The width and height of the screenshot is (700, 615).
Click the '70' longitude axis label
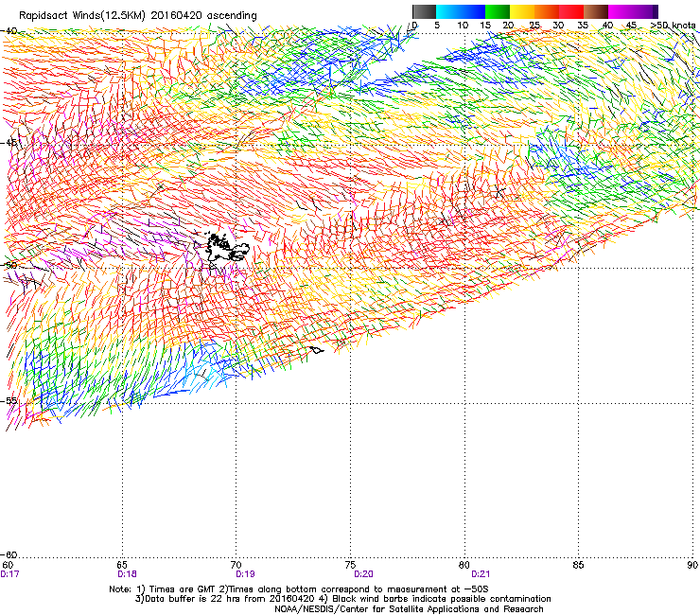point(236,565)
